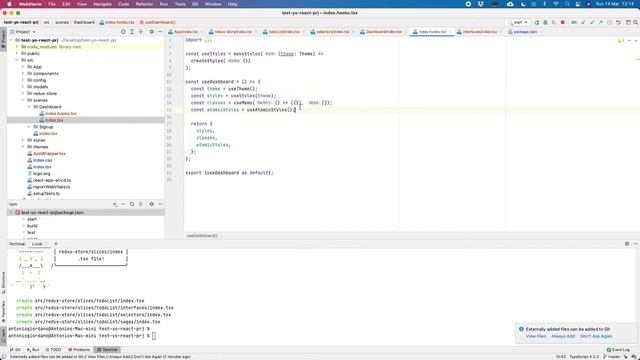Hide the npm panel with the minus icon

coord(160,204)
